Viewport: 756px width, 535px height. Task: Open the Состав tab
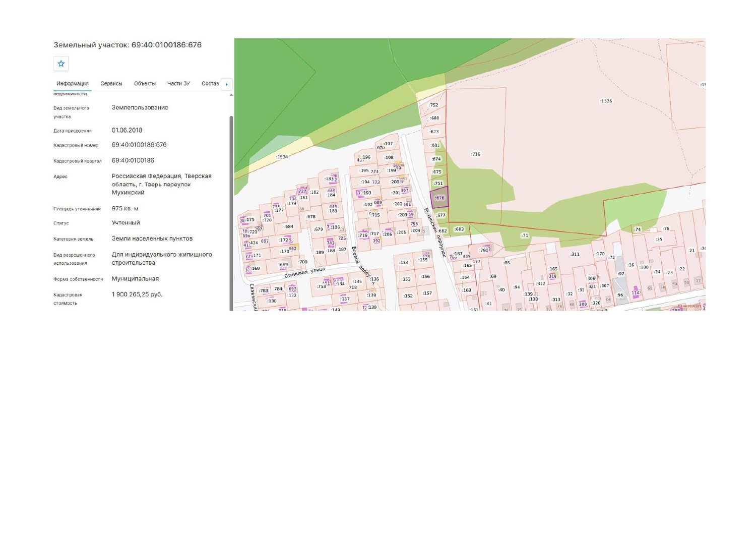(210, 84)
